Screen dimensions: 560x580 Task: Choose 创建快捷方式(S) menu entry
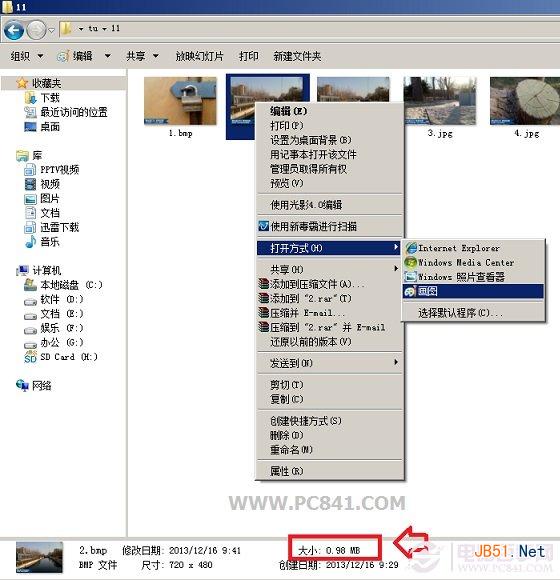(x=330, y=421)
